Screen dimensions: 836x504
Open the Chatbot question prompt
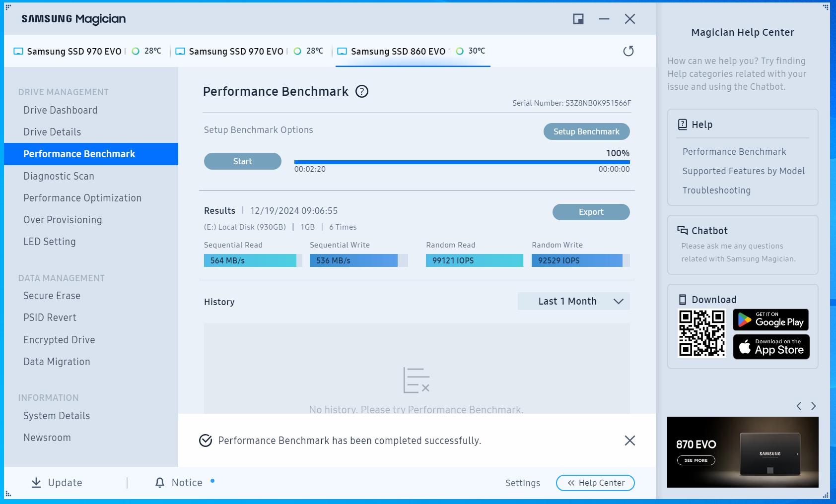tap(739, 252)
